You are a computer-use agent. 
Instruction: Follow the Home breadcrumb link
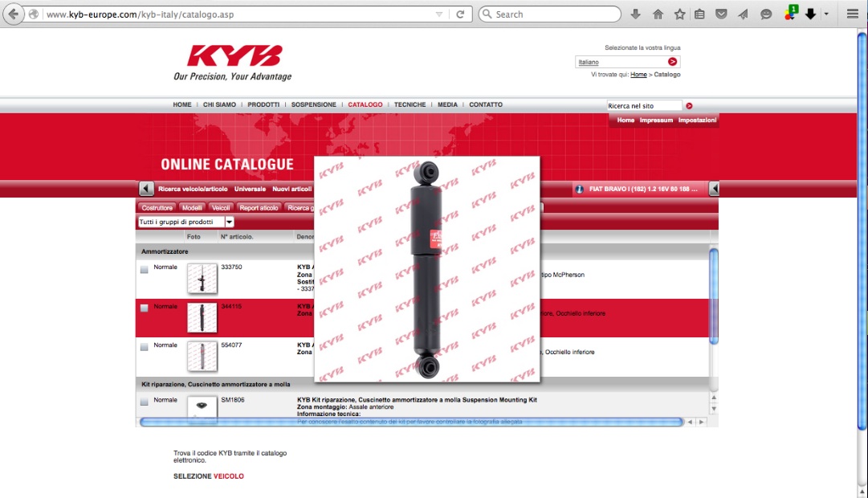638,74
